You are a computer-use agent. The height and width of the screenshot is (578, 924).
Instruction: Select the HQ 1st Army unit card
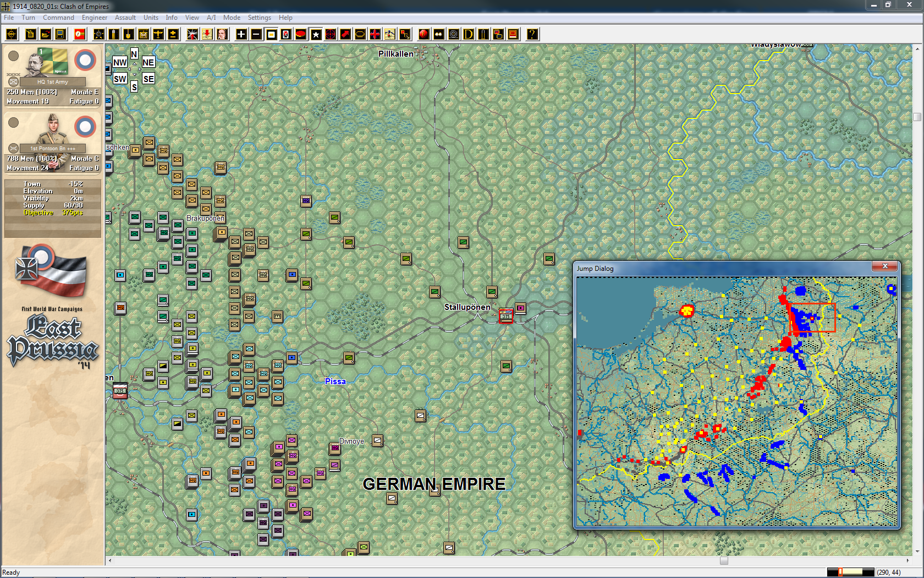point(53,76)
